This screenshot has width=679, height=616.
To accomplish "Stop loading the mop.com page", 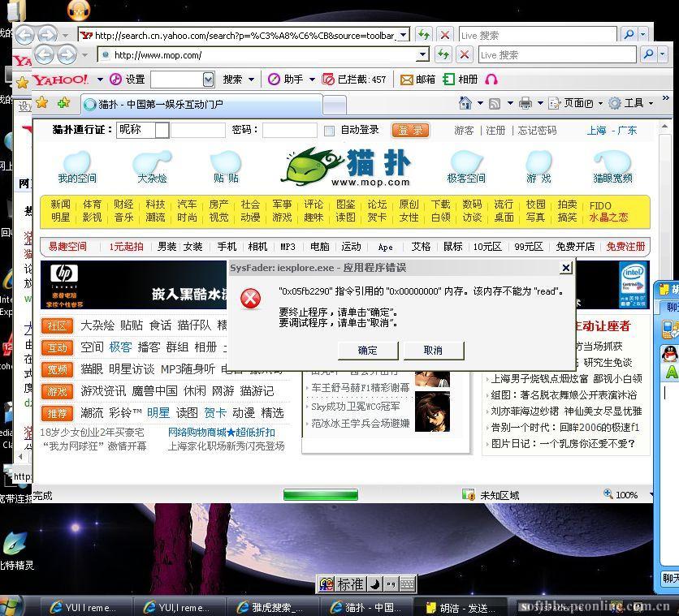I will pos(465,54).
